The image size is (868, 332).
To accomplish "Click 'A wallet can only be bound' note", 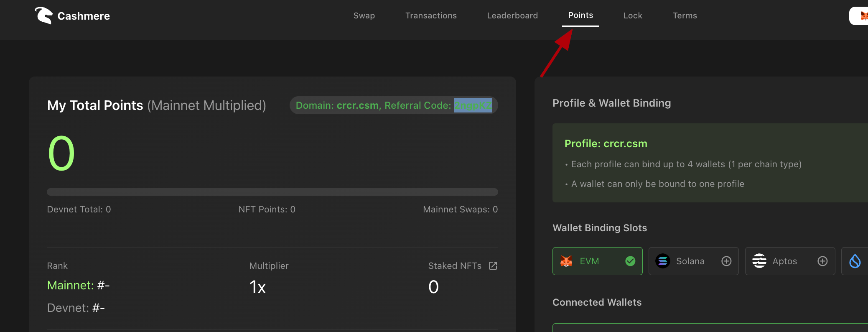I will click(x=658, y=184).
